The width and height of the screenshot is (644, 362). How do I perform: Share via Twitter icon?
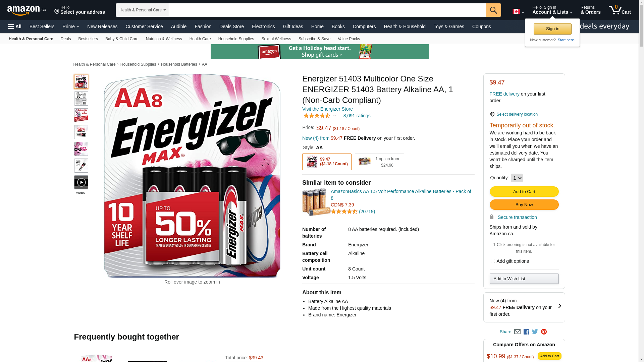(535, 332)
